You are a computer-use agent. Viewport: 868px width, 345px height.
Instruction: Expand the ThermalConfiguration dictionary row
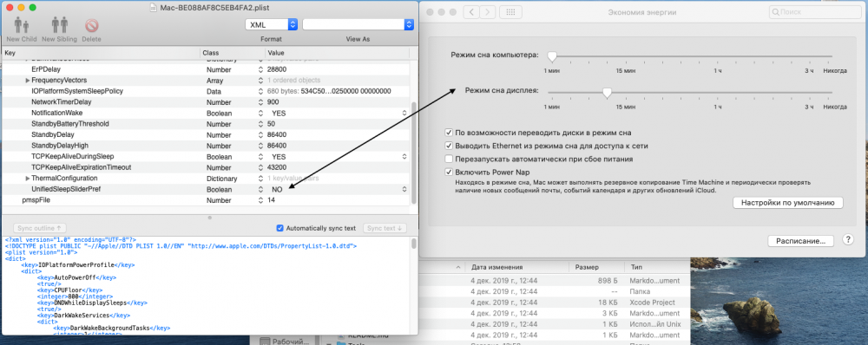pos(28,179)
